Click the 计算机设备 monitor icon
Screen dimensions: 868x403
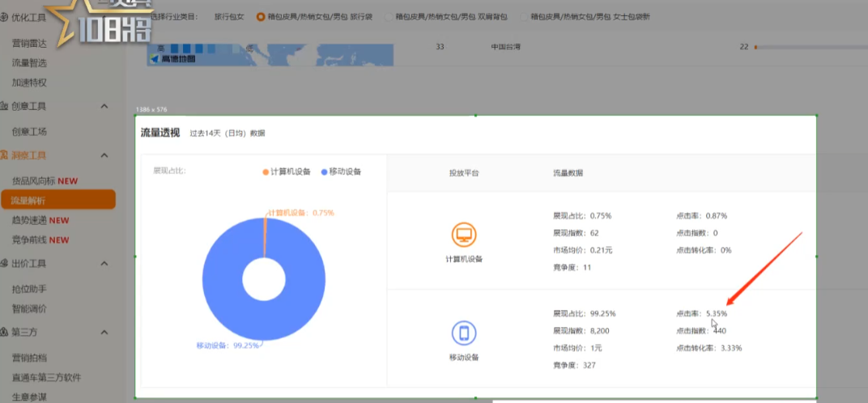(464, 235)
